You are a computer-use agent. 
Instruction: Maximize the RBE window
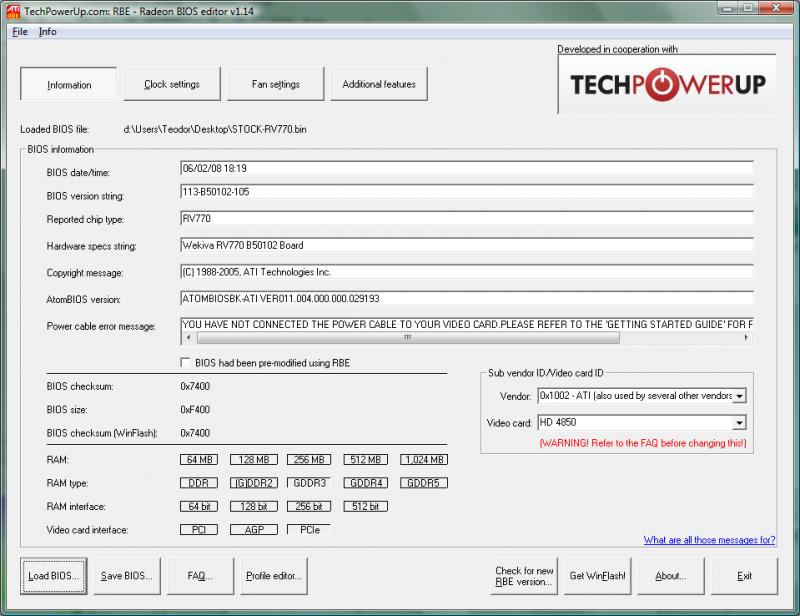(748, 8)
